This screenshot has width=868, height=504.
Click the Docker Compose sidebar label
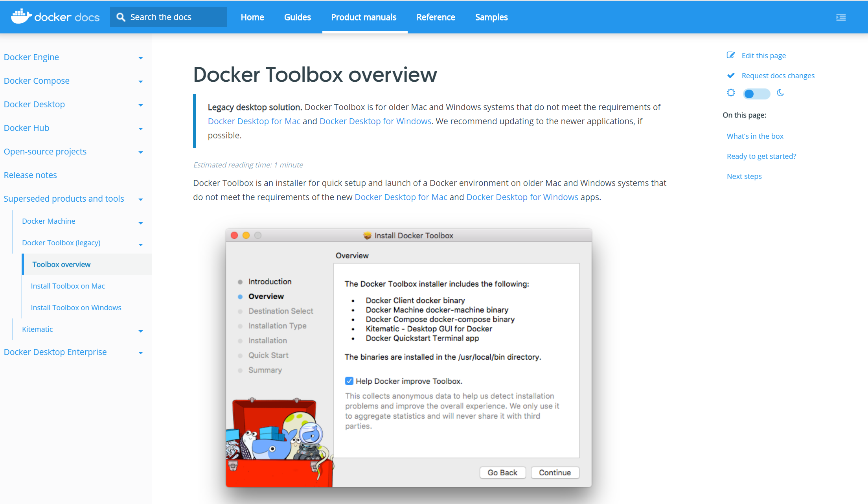click(x=37, y=81)
